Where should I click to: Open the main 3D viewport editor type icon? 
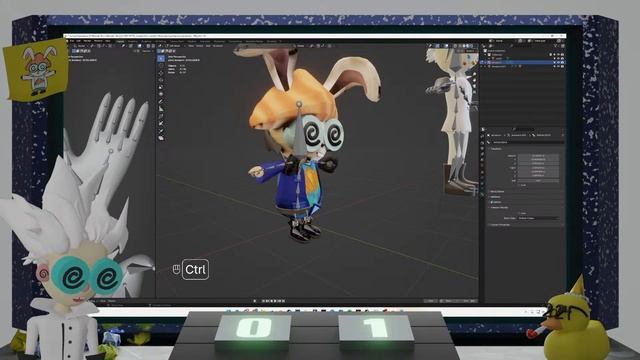pyautogui.click(x=161, y=46)
